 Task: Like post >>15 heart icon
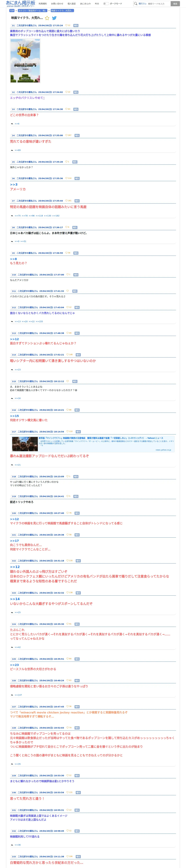pos(68,381)
